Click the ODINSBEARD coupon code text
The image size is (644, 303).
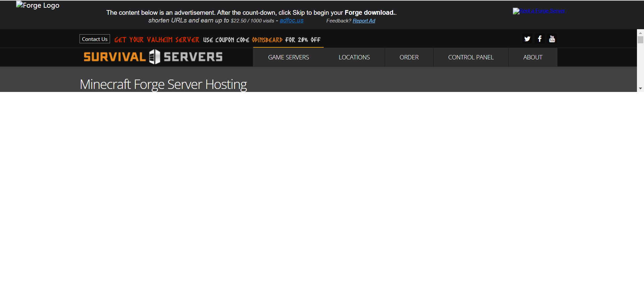[267, 40]
